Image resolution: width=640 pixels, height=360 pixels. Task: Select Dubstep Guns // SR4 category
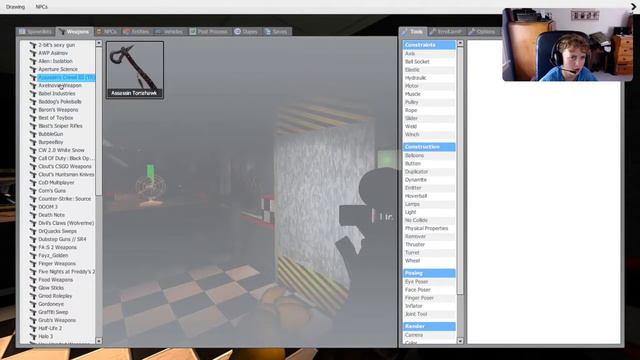click(62, 239)
